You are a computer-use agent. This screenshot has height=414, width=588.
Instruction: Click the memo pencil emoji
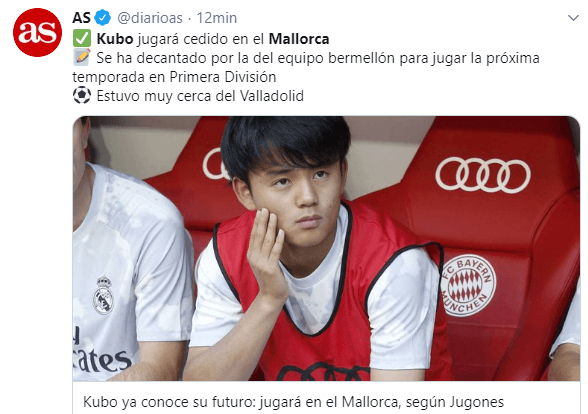82,57
